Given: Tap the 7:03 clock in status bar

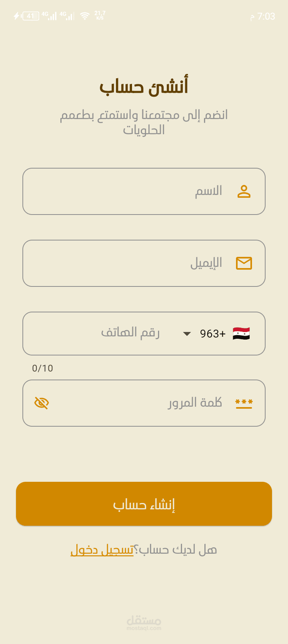Looking at the screenshot, I should point(266,16).
